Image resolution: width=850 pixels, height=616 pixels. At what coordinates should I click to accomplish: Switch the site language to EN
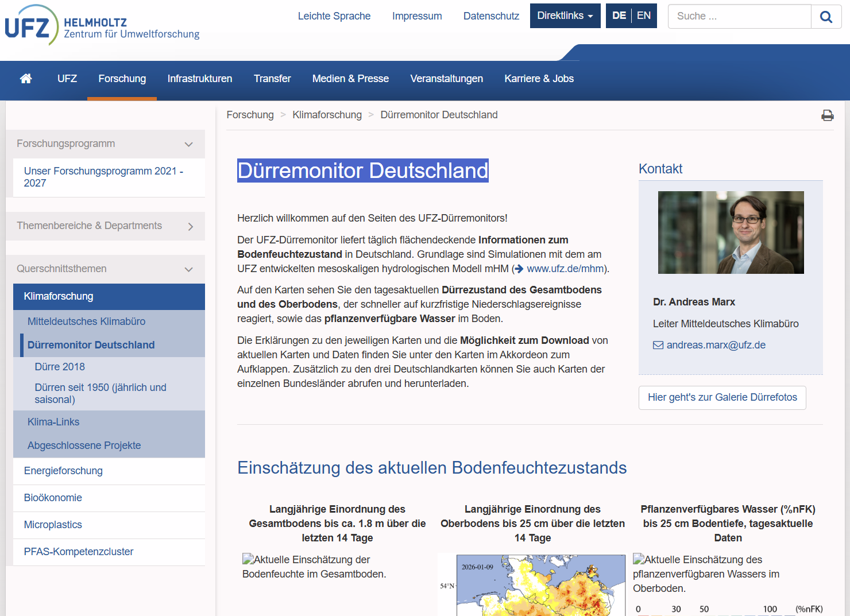[643, 16]
